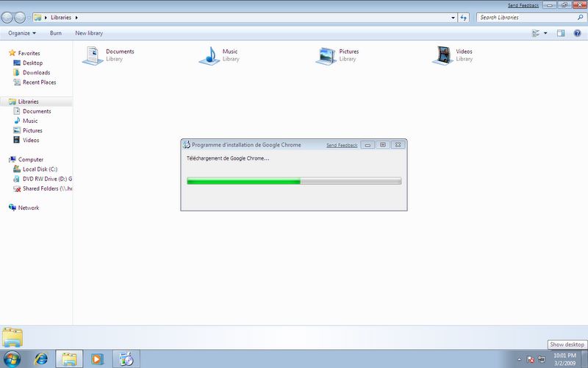
Task: Click Send Feedback in Chrome installer
Action: pyautogui.click(x=342, y=145)
